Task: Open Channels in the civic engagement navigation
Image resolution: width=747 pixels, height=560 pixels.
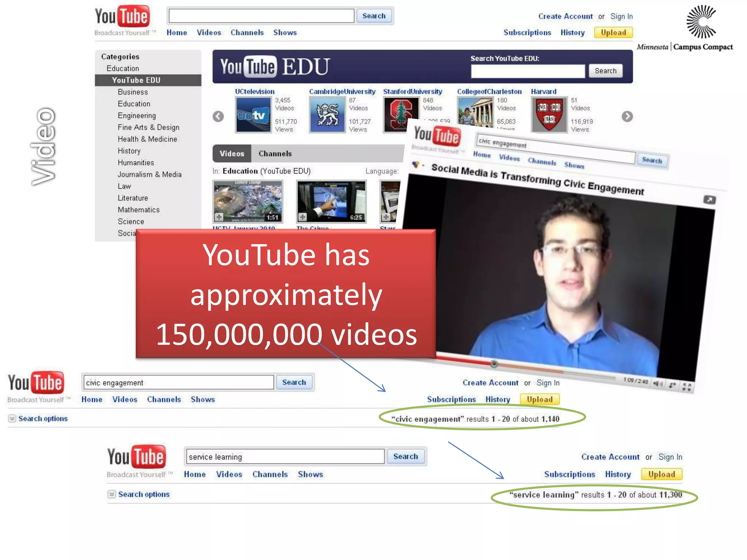Action: coord(164,399)
